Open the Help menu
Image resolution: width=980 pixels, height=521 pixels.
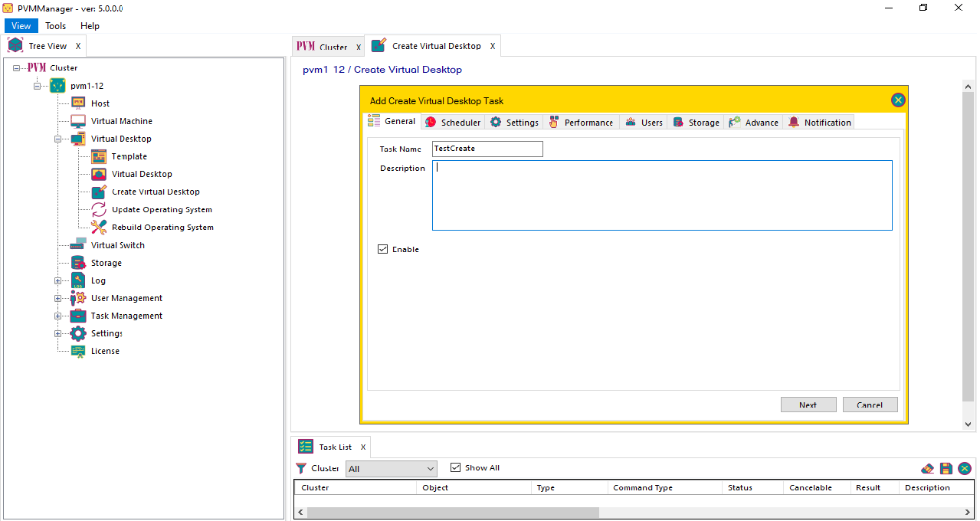tap(90, 25)
